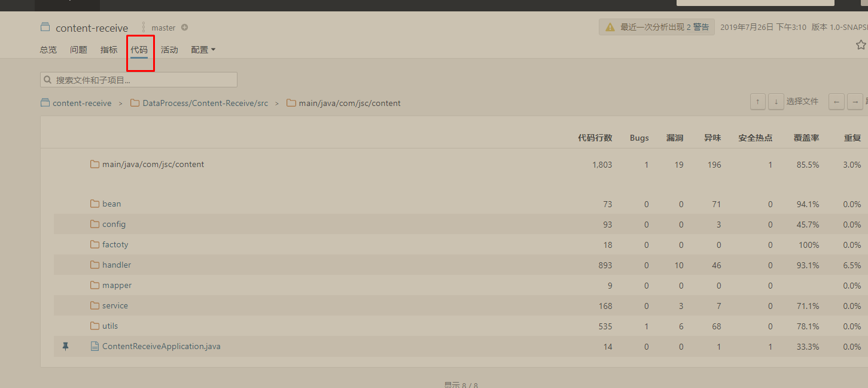This screenshot has width=868, height=388.
Task: Click the folder icon before DataProcess/Content-Receive/src
Action: (x=135, y=103)
